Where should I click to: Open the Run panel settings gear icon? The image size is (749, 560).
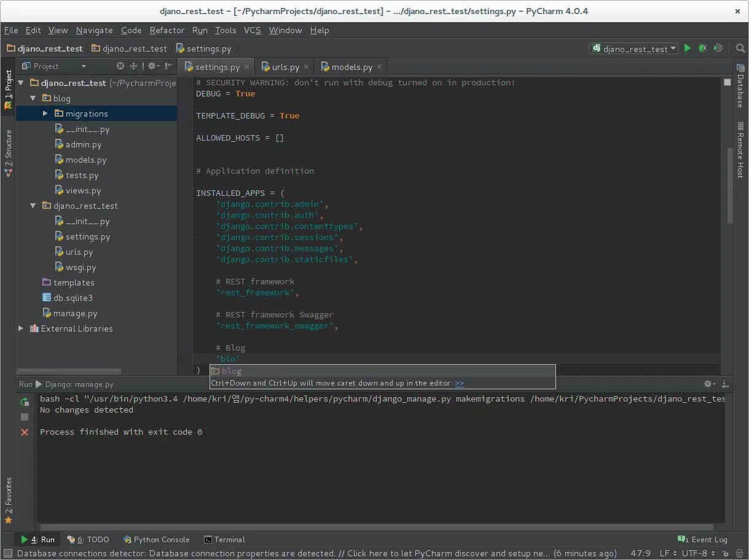point(710,384)
